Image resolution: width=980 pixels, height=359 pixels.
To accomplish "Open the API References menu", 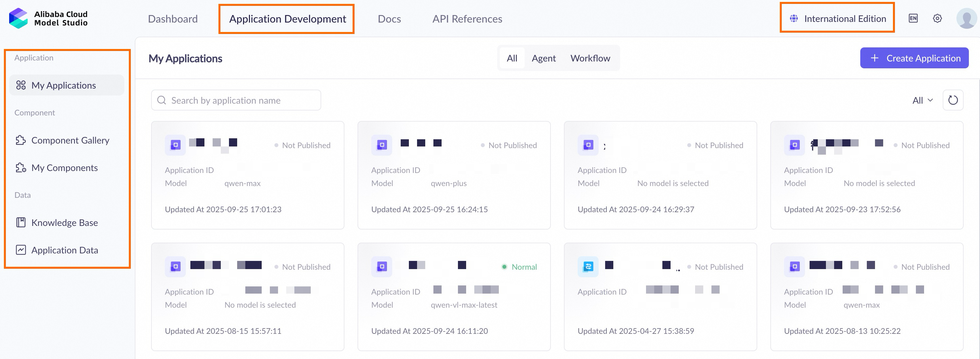I will (467, 19).
